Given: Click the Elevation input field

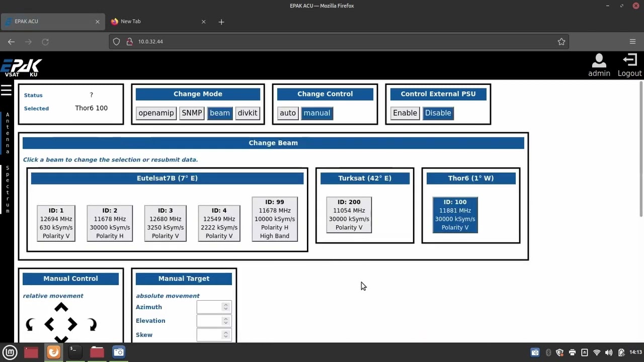Looking at the screenshot, I should click(214, 321).
